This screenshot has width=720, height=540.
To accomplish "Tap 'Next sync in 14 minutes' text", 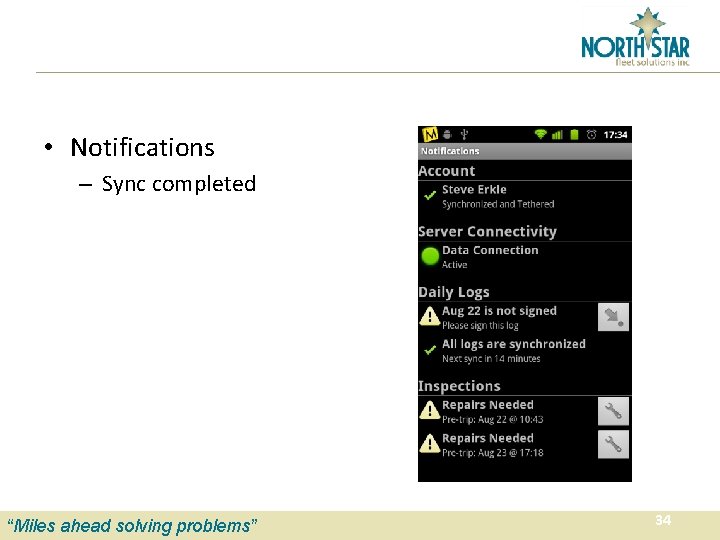I will [x=491, y=359].
